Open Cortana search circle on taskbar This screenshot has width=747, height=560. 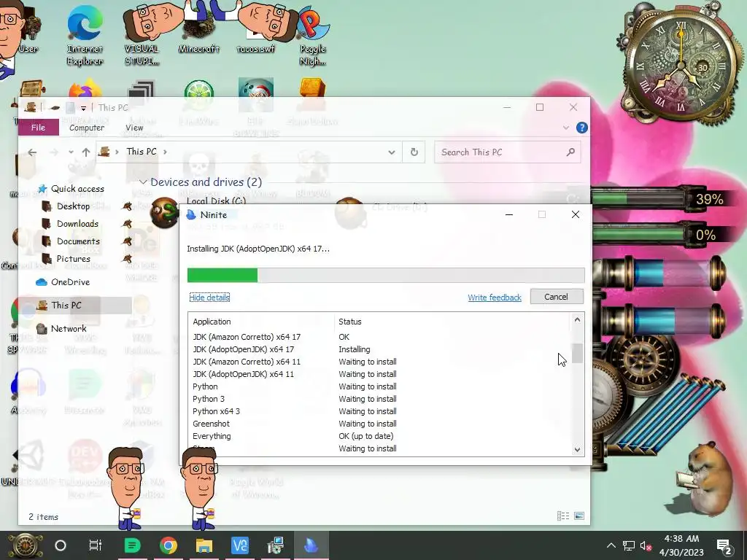point(61,545)
